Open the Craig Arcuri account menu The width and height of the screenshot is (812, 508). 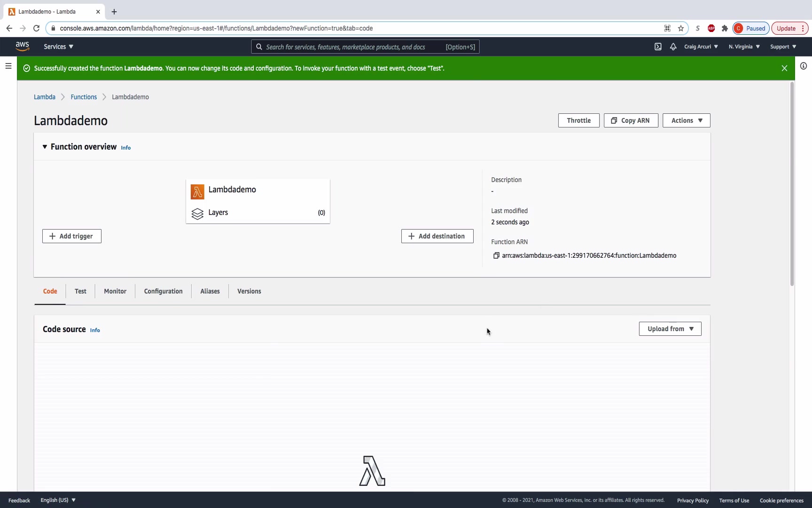tap(701, 47)
